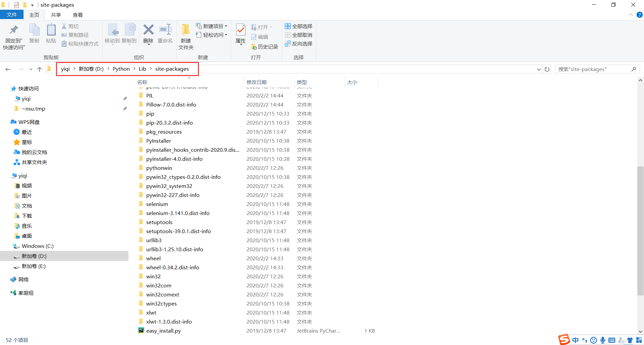Select the selenium folder

(x=157, y=204)
